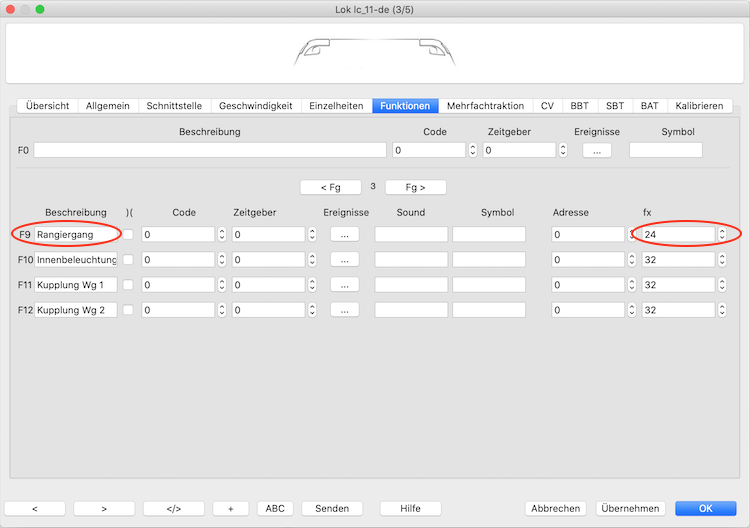
Task: Go to previous loco with '<' button
Action: (x=34, y=508)
